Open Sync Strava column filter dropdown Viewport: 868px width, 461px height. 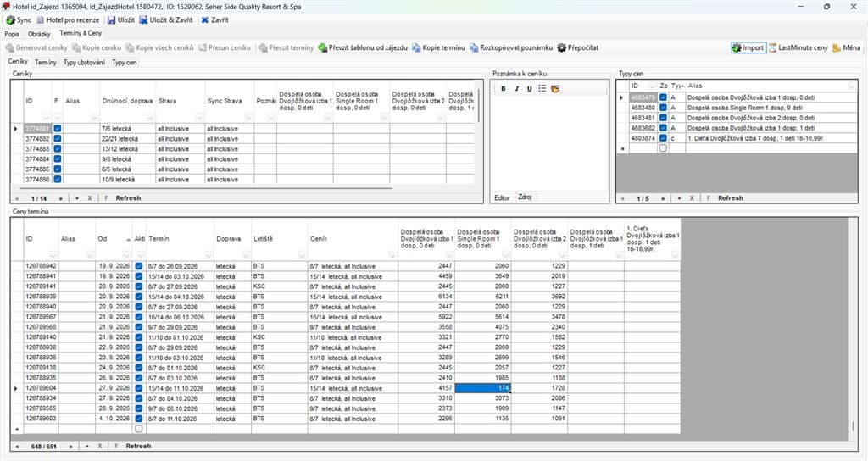pyautogui.click(x=248, y=117)
